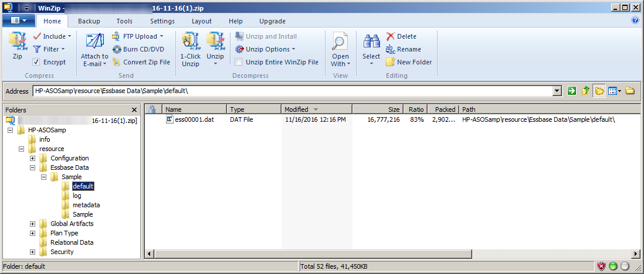Open the WinZip application menu dropdown
Screen dimensions: 644x274
pyautogui.click(x=19, y=20)
